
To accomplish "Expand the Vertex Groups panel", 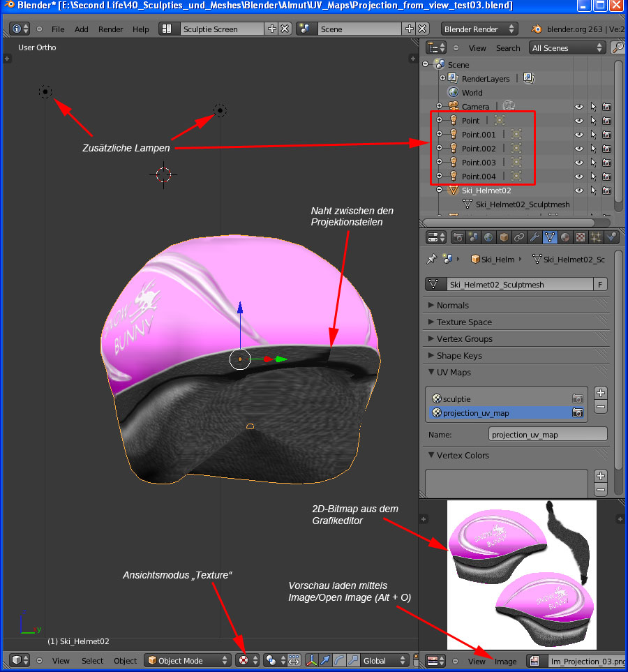I will (x=464, y=339).
